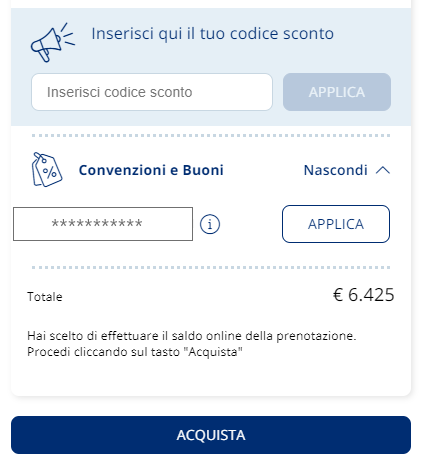
Task: Select the Convenzioni e Buoni title
Action: click(151, 170)
